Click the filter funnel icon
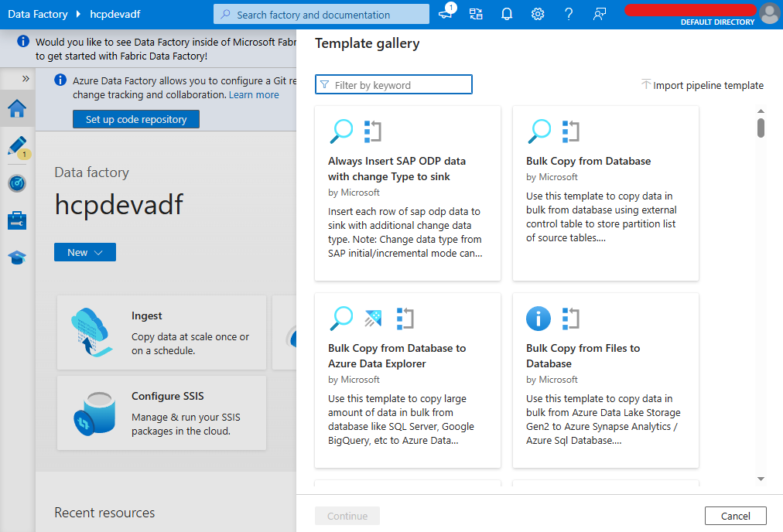The width and height of the screenshot is (783, 532). click(x=325, y=85)
